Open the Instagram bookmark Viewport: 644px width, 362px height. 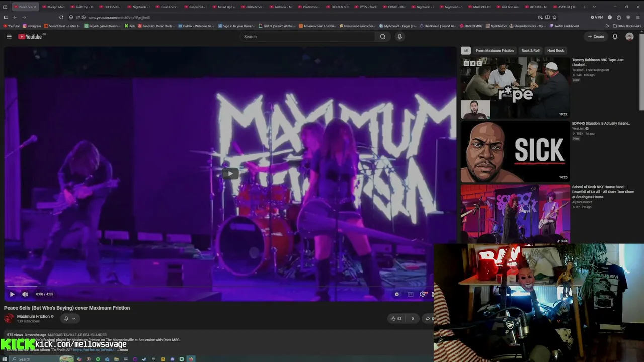click(x=32, y=26)
